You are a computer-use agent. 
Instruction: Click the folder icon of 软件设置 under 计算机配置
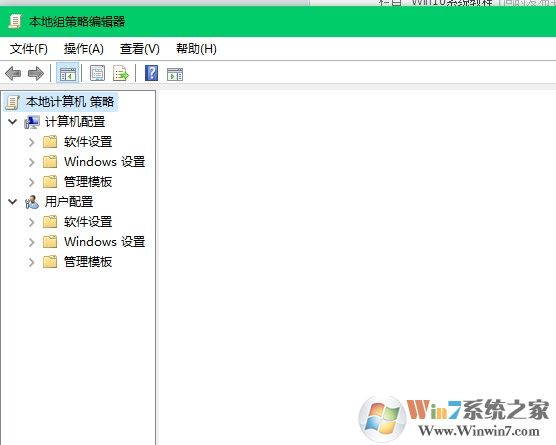(x=50, y=142)
